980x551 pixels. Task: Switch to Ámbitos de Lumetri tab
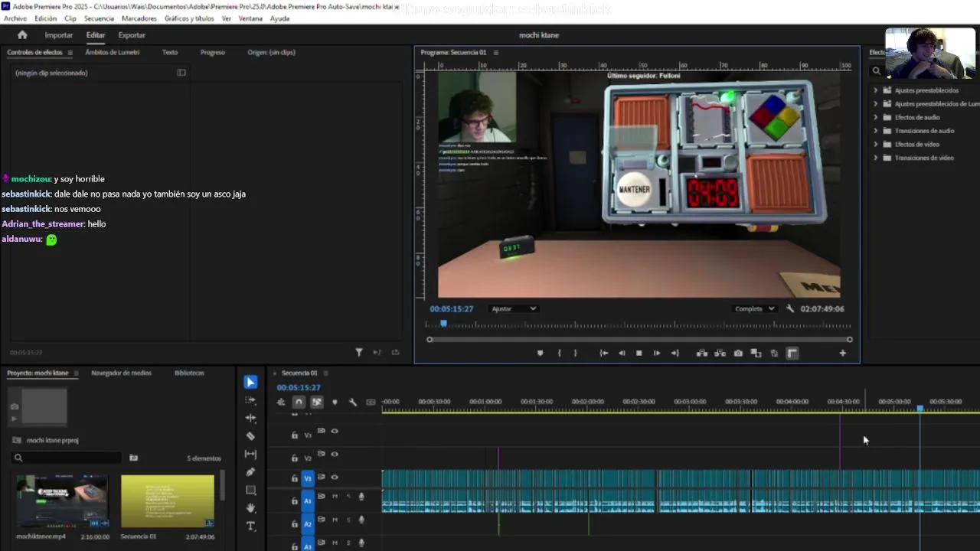click(x=113, y=52)
